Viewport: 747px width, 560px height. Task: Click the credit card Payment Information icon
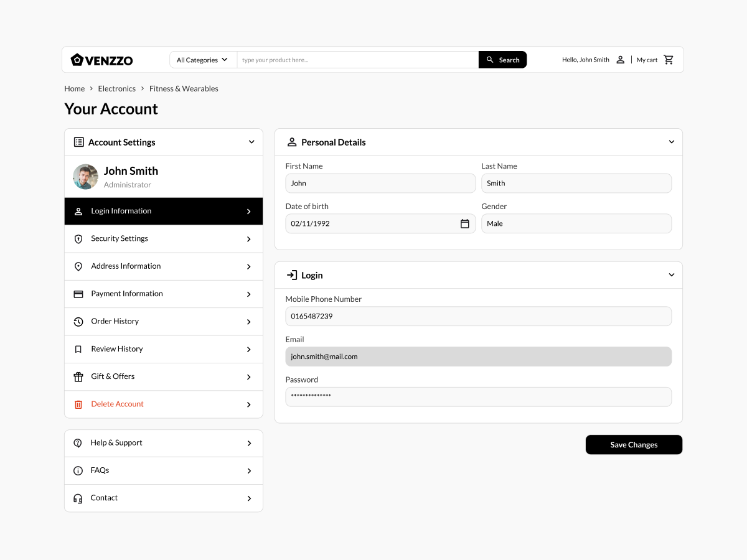[78, 294]
